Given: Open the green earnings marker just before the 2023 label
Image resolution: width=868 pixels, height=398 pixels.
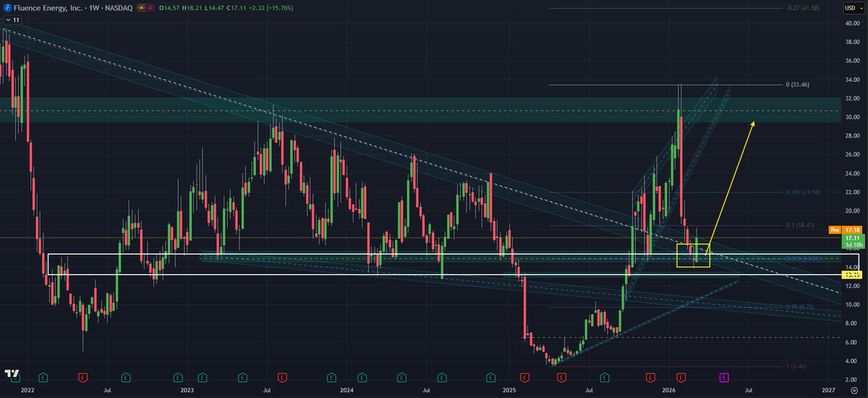Looking at the screenshot, I should click(x=177, y=378).
